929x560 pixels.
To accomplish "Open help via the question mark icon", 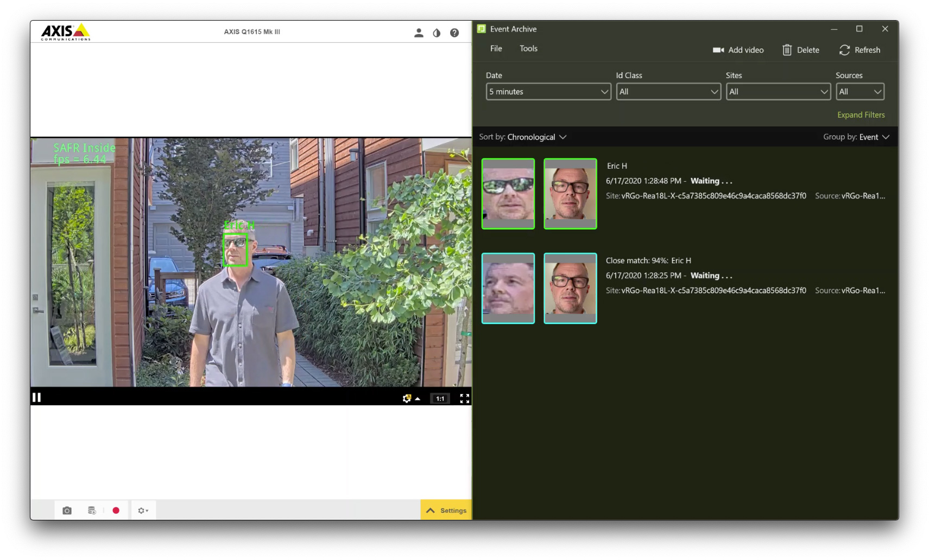I will click(454, 32).
